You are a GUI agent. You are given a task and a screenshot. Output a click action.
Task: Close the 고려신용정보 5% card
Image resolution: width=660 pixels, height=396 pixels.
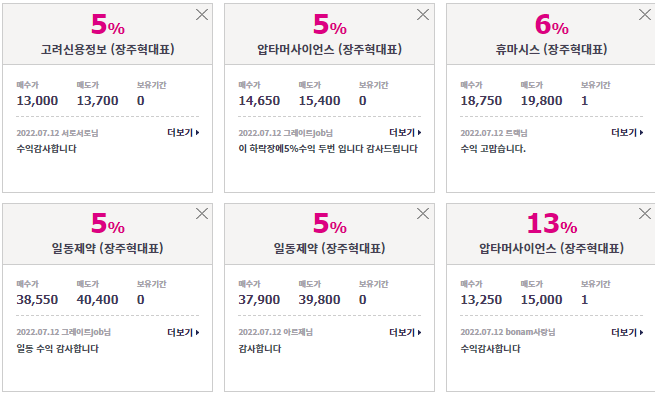pyautogui.click(x=202, y=15)
